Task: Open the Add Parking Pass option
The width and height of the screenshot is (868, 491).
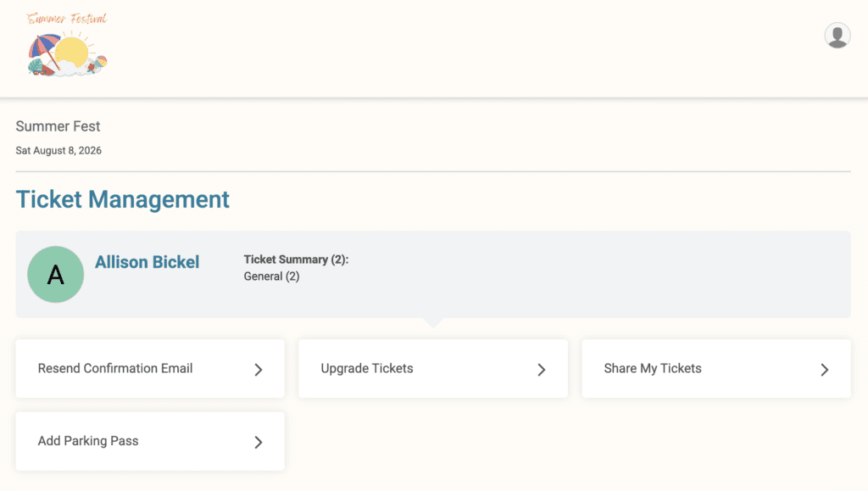Action: click(150, 441)
